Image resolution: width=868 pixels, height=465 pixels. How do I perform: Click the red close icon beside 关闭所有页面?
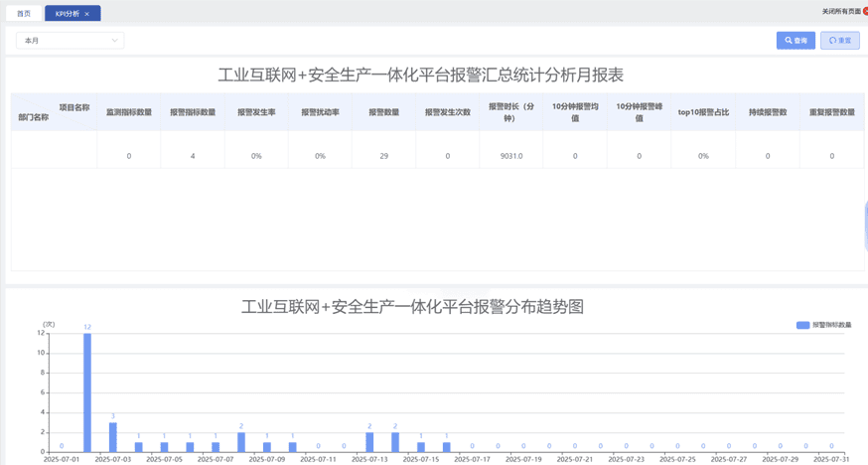click(x=864, y=12)
